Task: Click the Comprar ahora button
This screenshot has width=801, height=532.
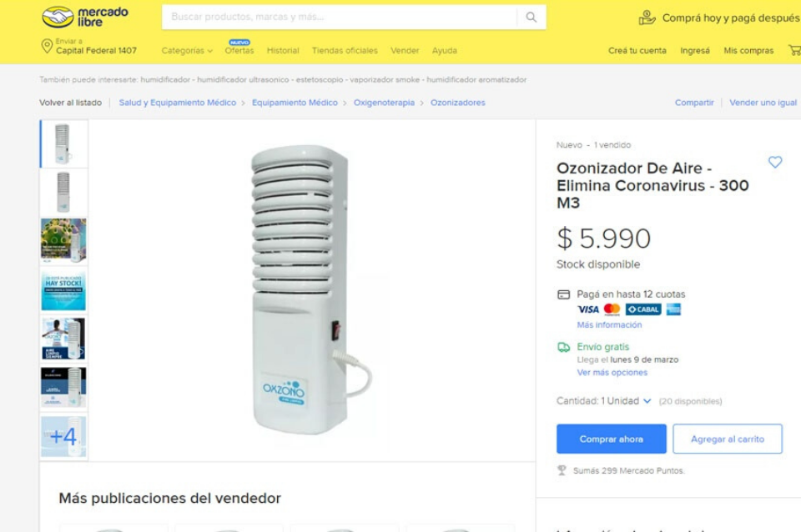Action: pos(612,439)
